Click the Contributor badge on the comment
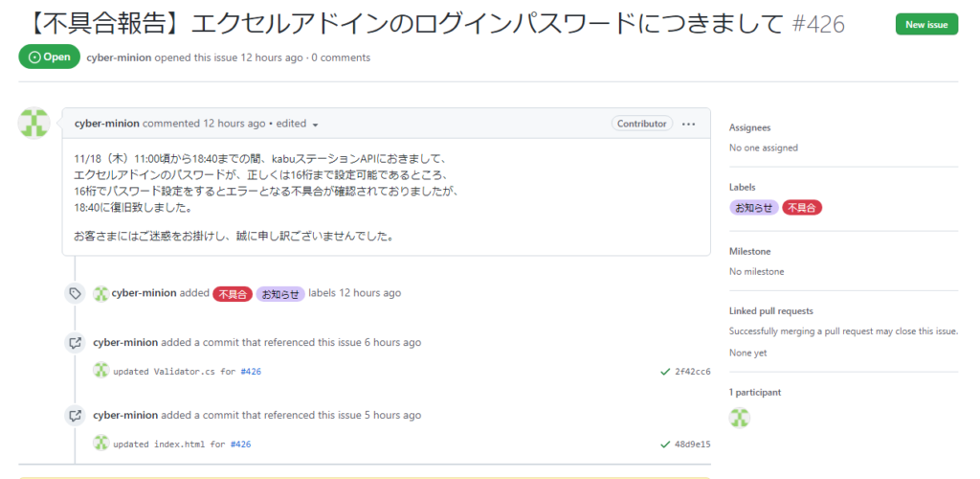Image resolution: width=980 pixels, height=479 pixels. 641,124
